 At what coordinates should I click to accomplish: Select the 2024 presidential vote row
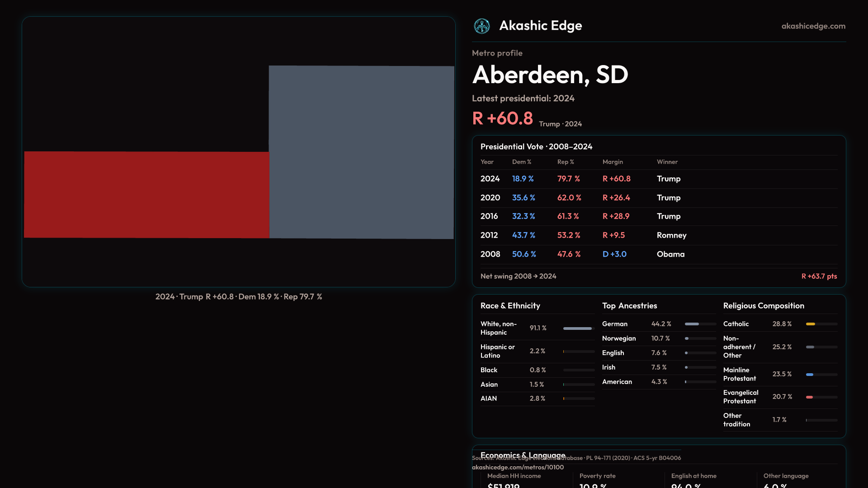point(658,179)
